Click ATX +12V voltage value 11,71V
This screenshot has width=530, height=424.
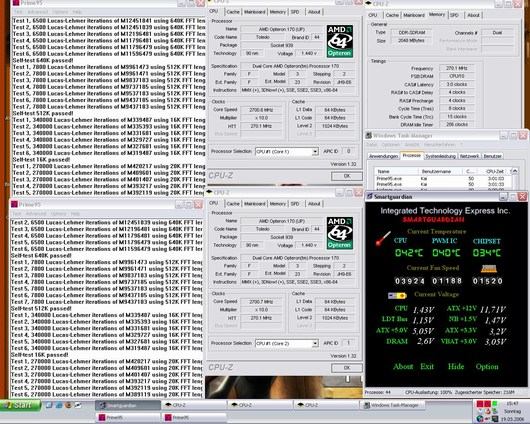[x=493, y=309]
